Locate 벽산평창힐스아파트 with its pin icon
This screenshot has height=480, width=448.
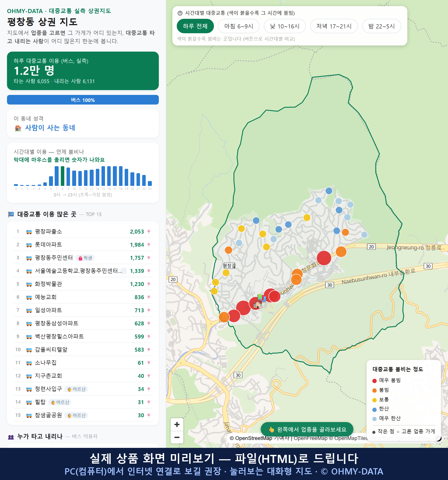(149, 337)
